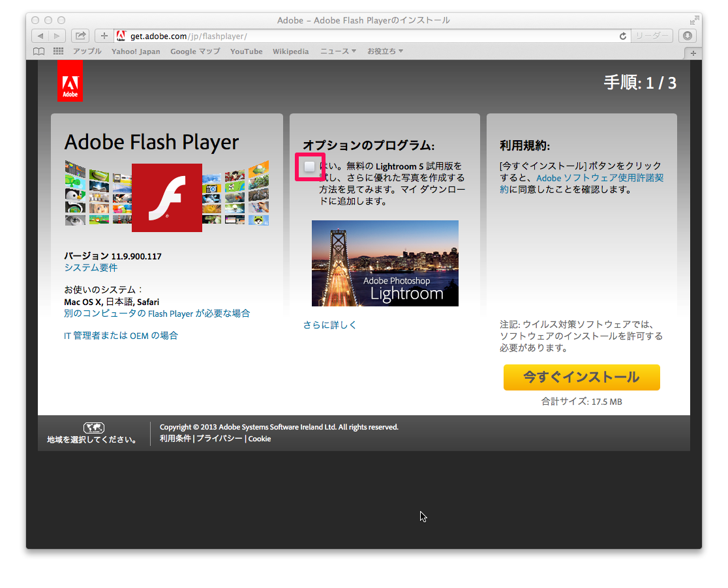Click the region selection map icon
The height and width of the screenshot is (588, 728).
(94, 428)
